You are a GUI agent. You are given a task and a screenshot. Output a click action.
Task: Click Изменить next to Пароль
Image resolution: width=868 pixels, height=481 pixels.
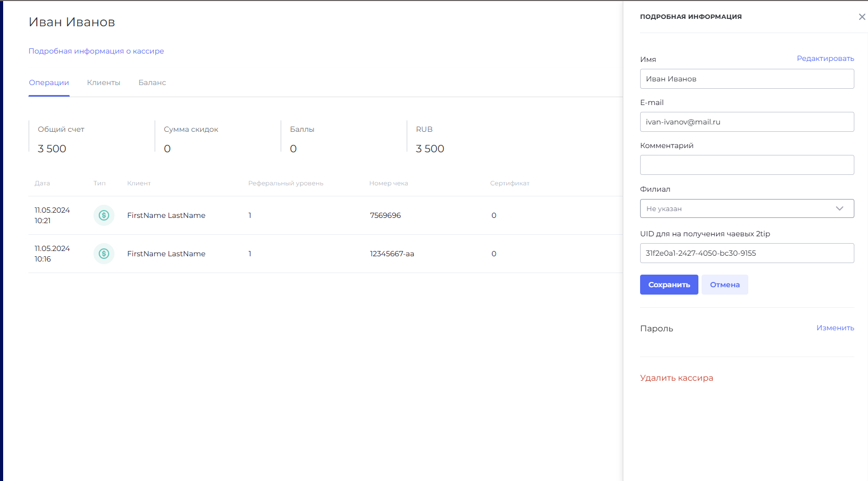pyautogui.click(x=835, y=328)
